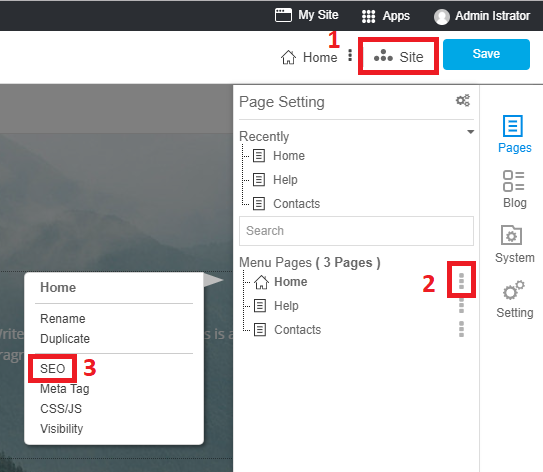This screenshot has height=472, width=543.
Task: Open the Blog sidebar panel
Action: pyautogui.click(x=514, y=189)
